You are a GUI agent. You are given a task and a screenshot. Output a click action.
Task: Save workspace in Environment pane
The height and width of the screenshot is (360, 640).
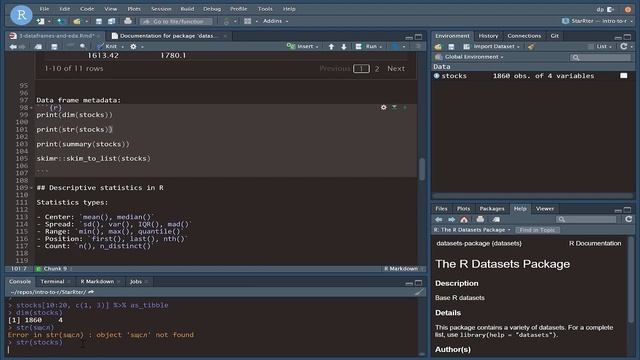451,47
